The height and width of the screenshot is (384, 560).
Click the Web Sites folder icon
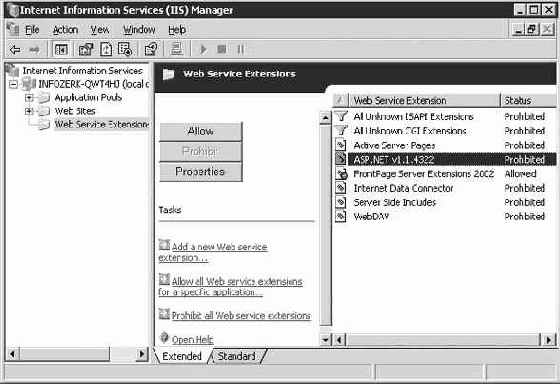click(x=44, y=111)
